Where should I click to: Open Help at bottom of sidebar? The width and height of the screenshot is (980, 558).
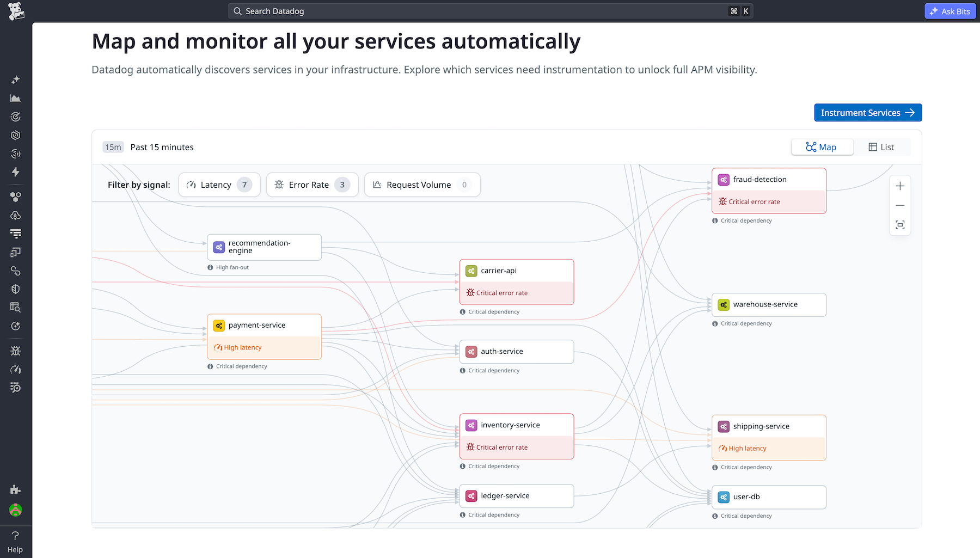(15, 542)
